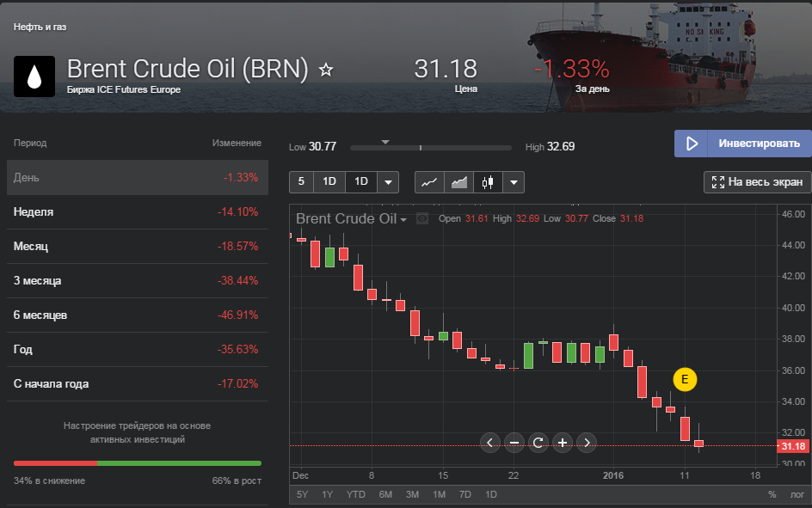Pan the chart right with arrow
Screen dimensions: 812x508
click(x=587, y=443)
